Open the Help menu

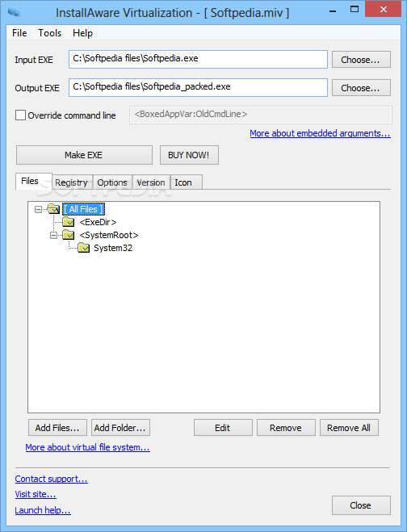click(82, 33)
